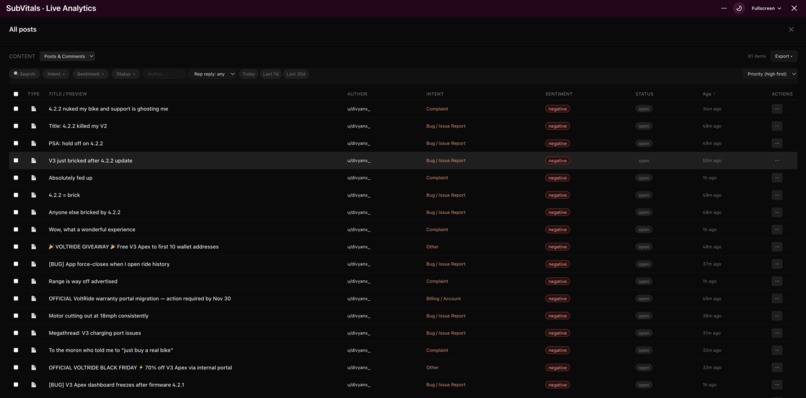
Task: Expand the 'Rep reply: any' dropdown
Action: [x=214, y=74]
